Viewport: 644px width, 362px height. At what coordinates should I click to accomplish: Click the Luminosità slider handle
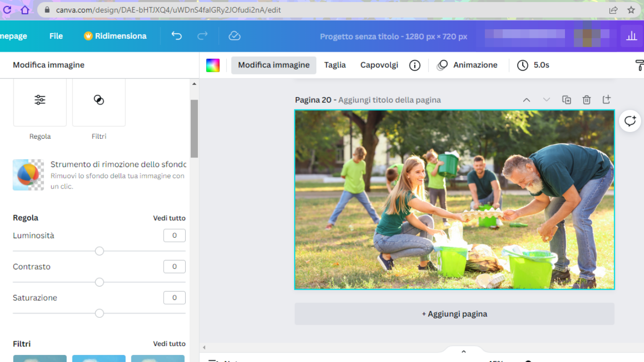pyautogui.click(x=100, y=251)
